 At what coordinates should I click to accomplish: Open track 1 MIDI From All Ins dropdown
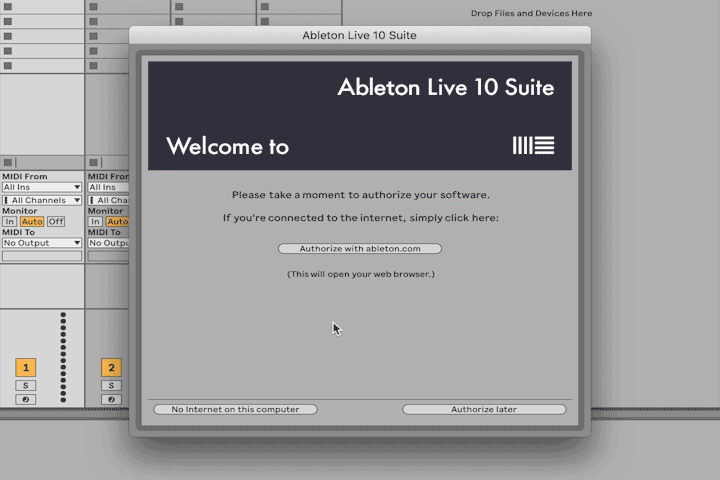42,187
